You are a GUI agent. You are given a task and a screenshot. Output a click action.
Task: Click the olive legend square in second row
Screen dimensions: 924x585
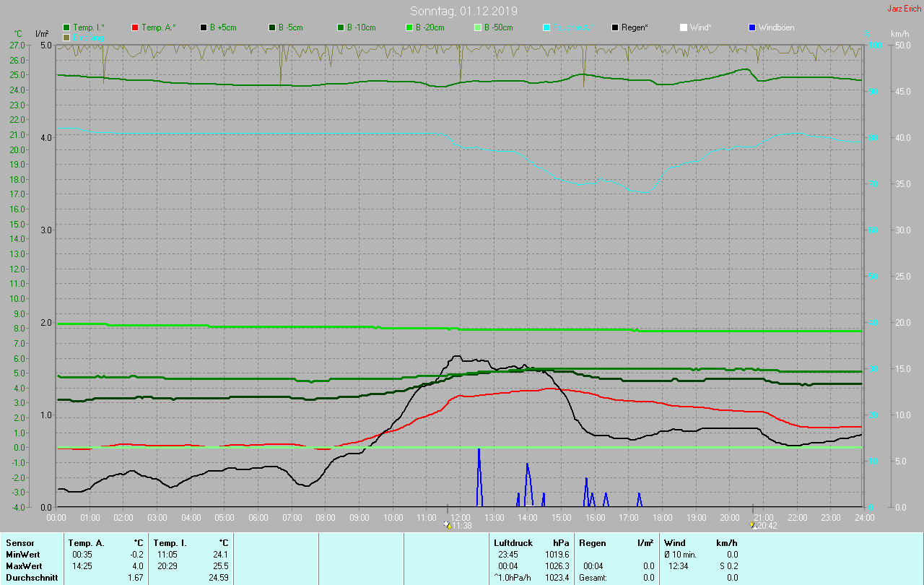[66, 37]
